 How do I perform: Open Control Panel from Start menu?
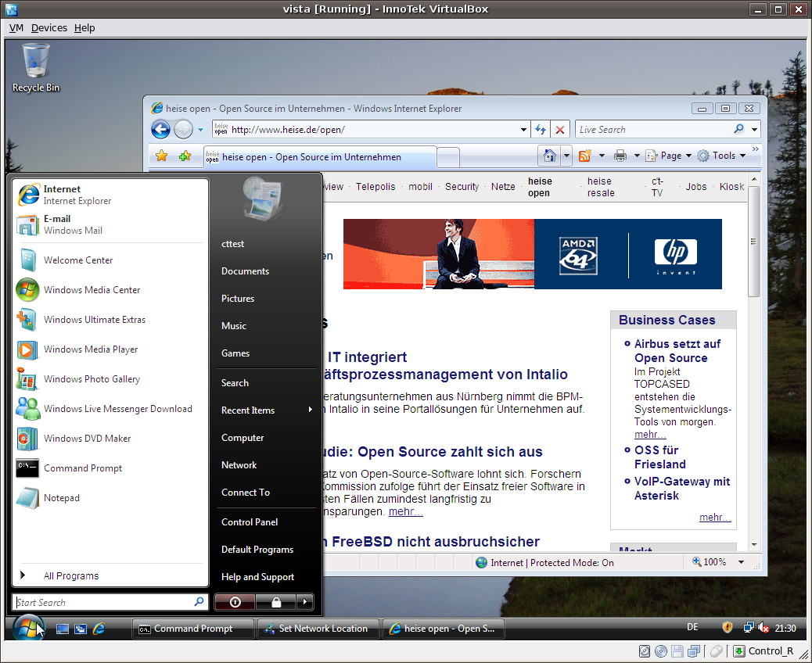click(x=267, y=521)
